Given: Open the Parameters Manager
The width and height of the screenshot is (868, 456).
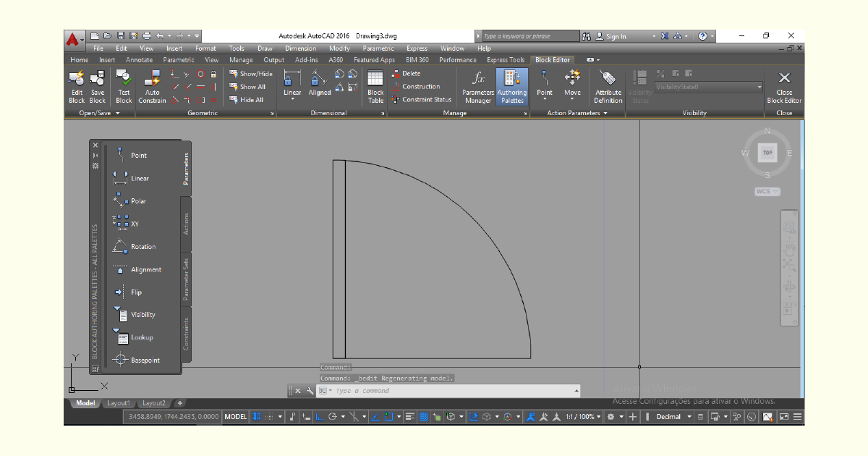Looking at the screenshot, I should [478, 87].
